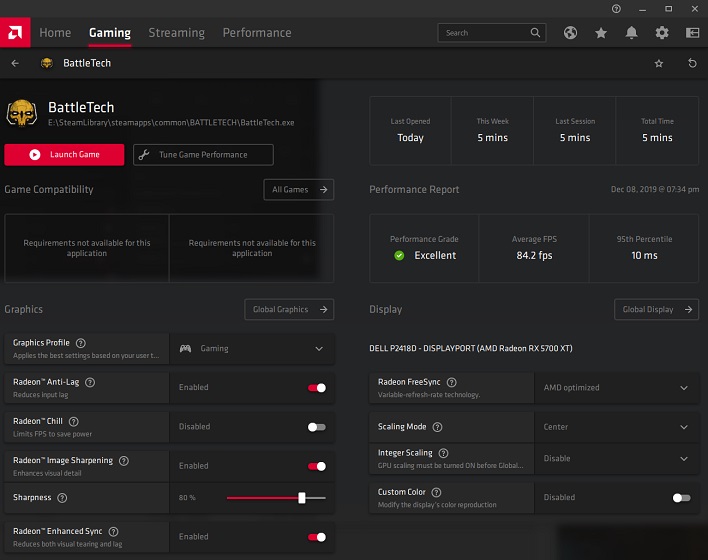Click the Last Session 5 mins stat
This screenshot has height=560, width=708.
pyautogui.click(x=575, y=131)
